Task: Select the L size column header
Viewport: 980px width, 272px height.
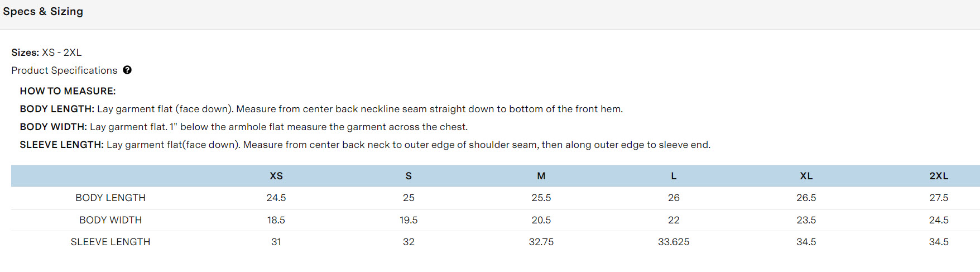Action: click(674, 176)
